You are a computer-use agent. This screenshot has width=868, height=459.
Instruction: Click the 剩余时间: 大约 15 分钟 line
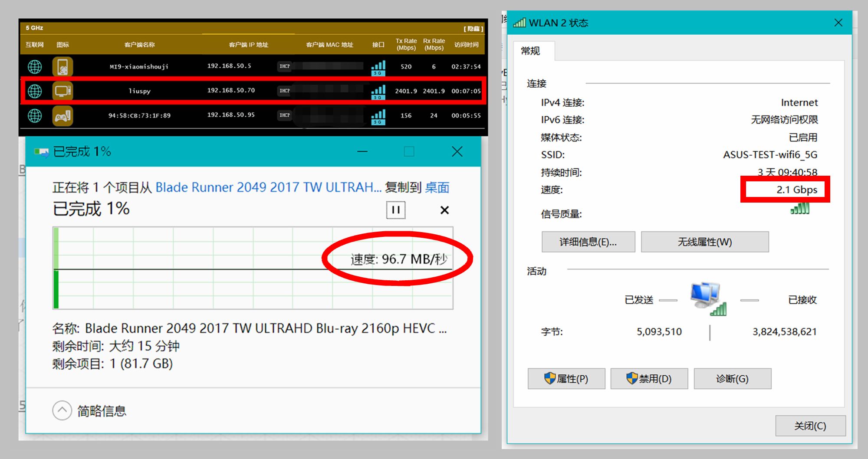(116, 346)
